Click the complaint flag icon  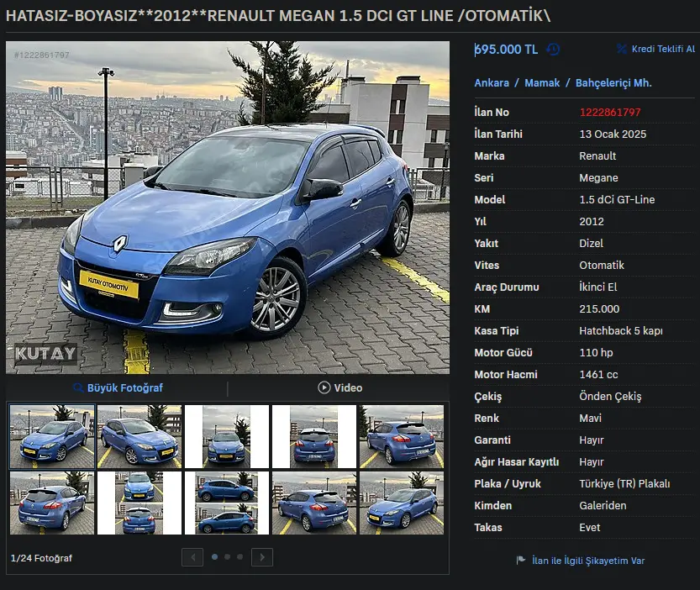(x=520, y=560)
